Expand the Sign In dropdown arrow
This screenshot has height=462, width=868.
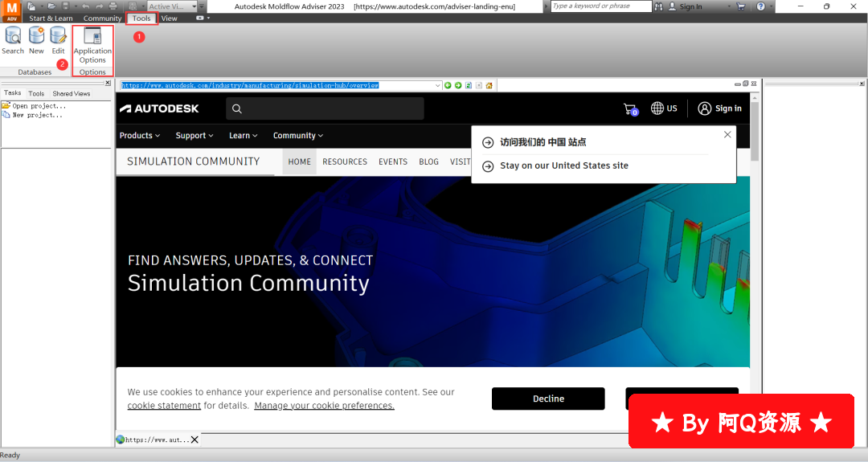pos(729,6)
